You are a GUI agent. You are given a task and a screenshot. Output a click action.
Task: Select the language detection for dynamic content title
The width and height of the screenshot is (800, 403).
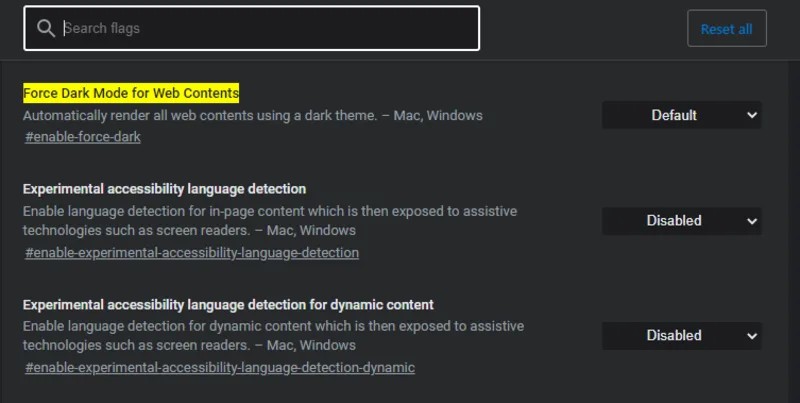click(227, 304)
